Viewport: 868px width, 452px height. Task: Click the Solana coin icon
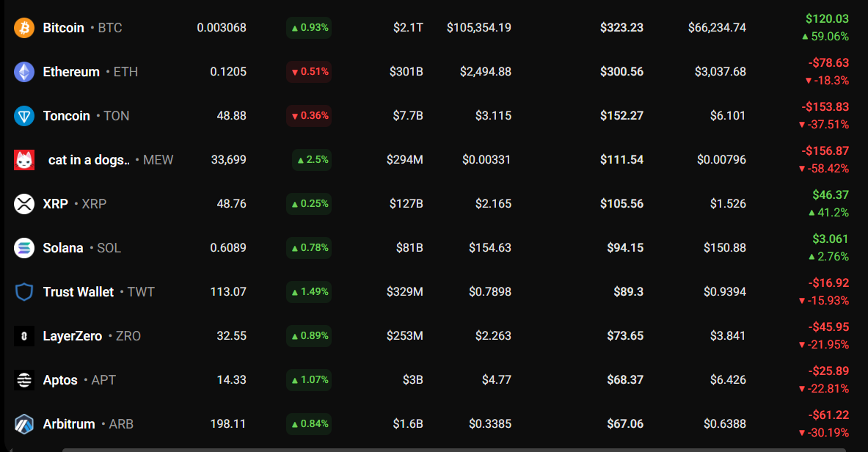pos(24,248)
